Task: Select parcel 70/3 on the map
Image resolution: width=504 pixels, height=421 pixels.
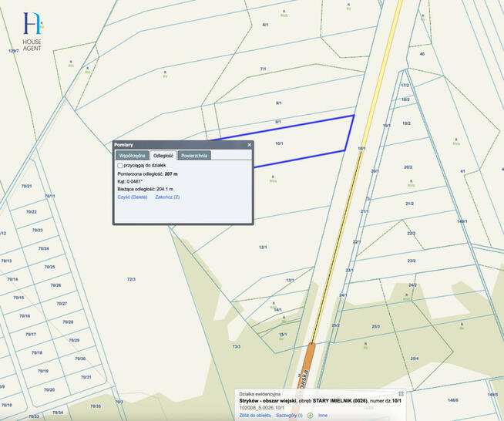Action: (x=131, y=279)
